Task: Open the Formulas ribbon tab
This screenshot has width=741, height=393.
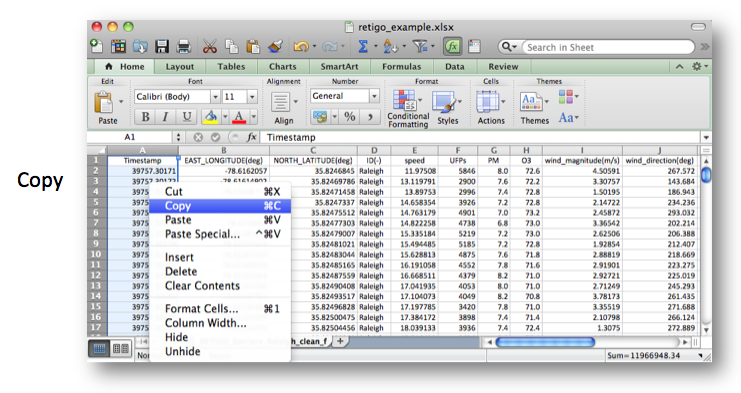Action: (x=401, y=67)
